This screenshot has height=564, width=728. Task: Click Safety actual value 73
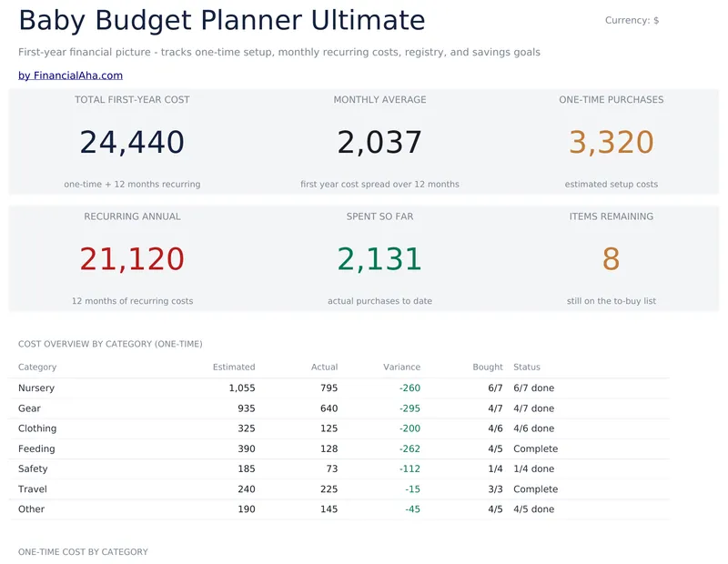pos(332,468)
